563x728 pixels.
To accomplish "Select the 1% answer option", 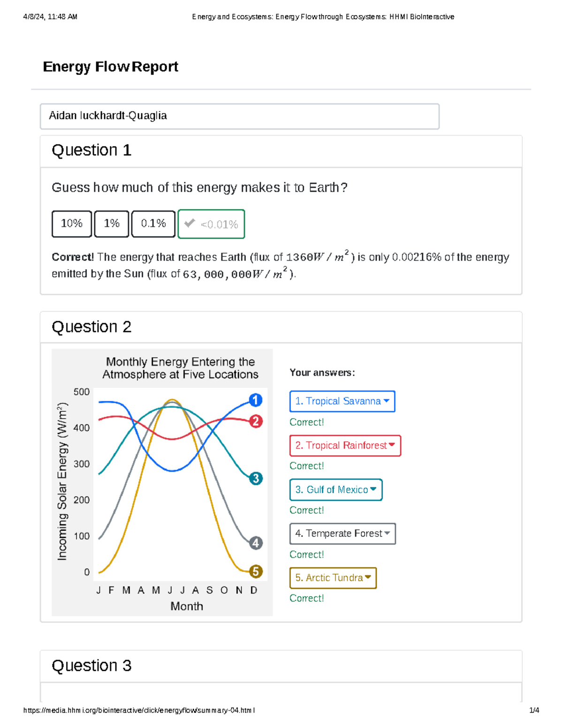I will pyautogui.click(x=111, y=224).
